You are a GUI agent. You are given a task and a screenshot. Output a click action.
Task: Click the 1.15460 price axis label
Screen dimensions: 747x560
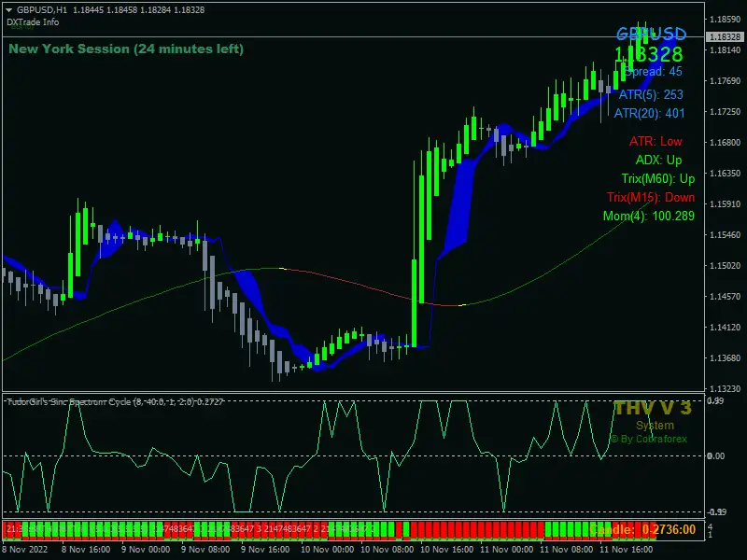(x=726, y=235)
